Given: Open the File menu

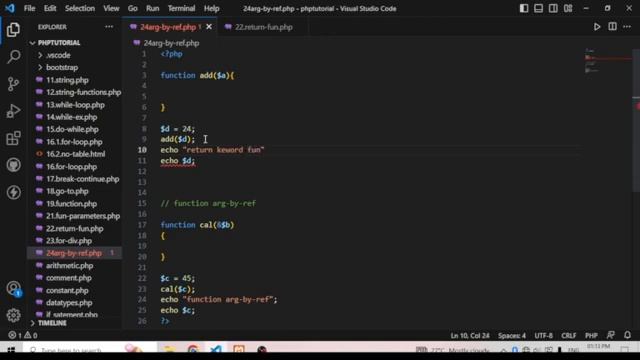Looking at the screenshot, I should (29, 8).
